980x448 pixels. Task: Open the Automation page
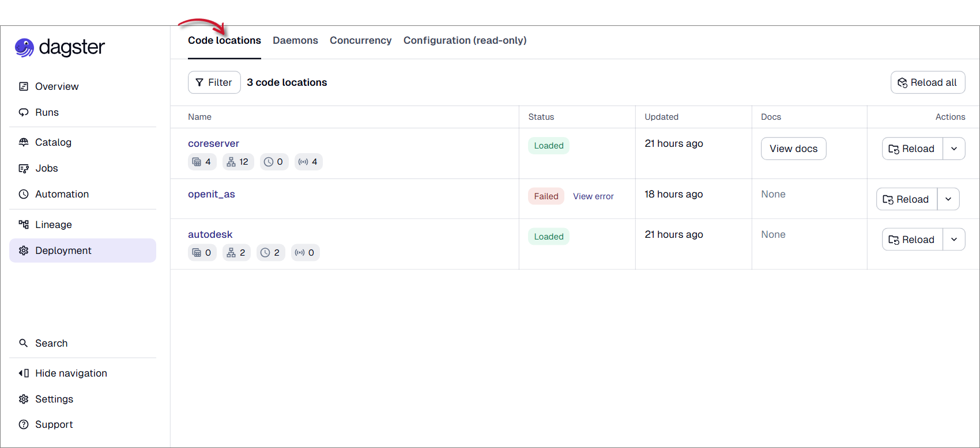click(x=82, y=194)
